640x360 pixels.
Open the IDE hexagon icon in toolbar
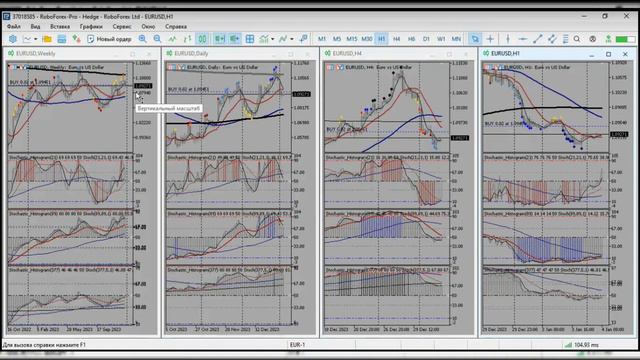(13, 39)
